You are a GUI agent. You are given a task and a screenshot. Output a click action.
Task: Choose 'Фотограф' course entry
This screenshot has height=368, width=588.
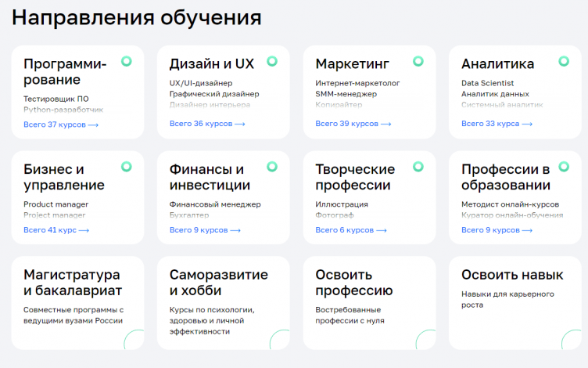coord(334,215)
